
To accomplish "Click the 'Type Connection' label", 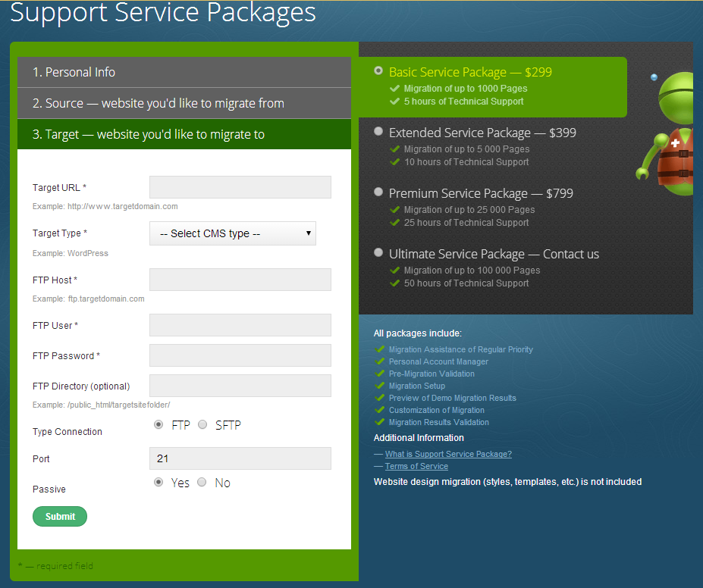I will (x=67, y=432).
